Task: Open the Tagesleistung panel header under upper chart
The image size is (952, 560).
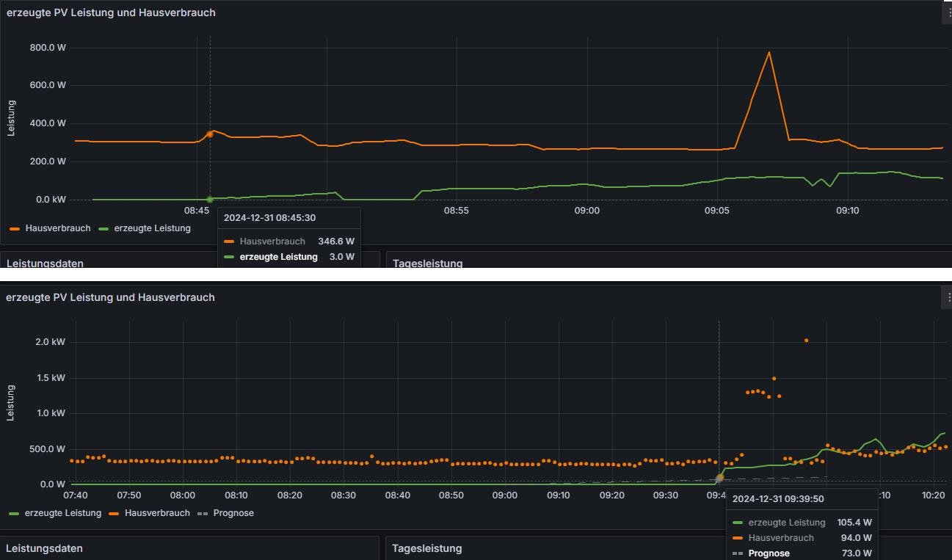Action: [428, 263]
